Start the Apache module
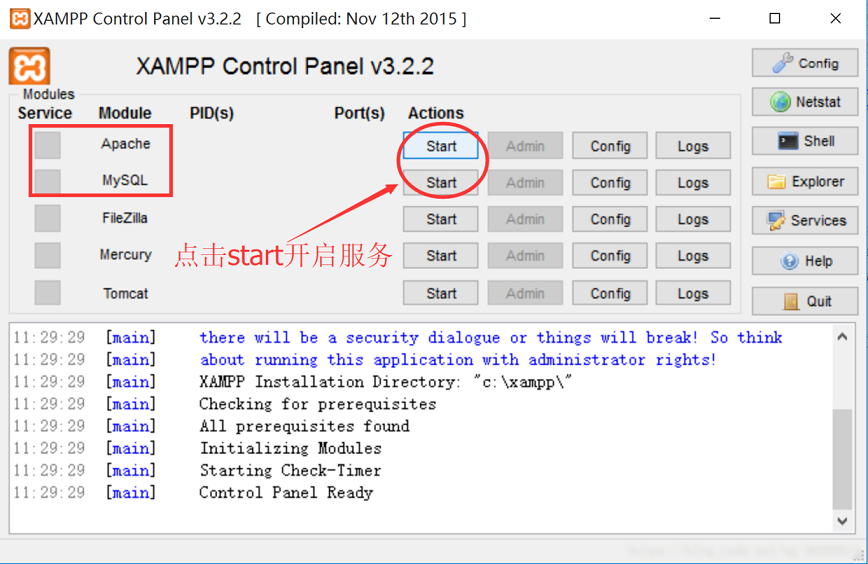This screenshot has width=868, height=564. (441, 146)
